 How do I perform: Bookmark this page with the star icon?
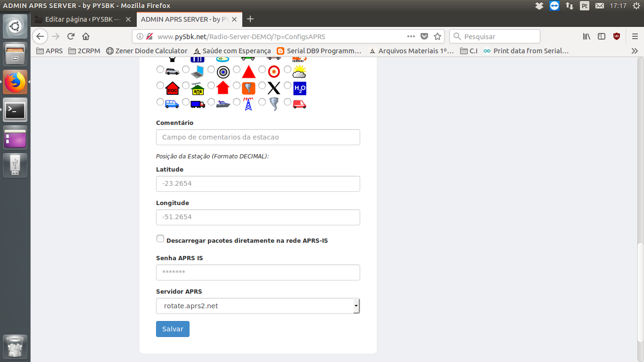coord(438,36)
